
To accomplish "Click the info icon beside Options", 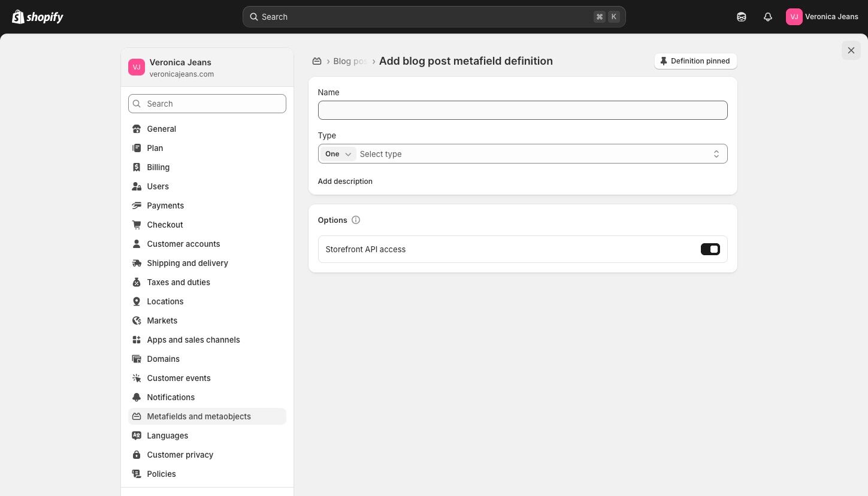I will click(x=356, y=220).
